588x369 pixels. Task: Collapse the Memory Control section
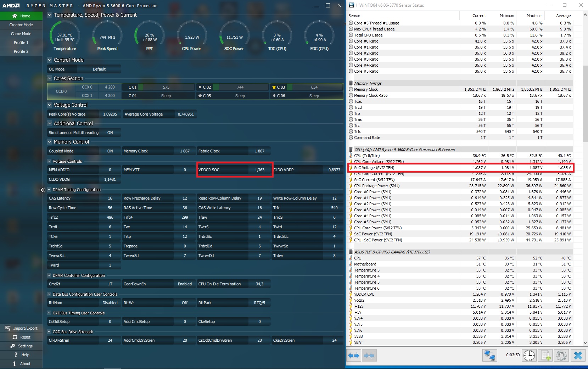pyautogui.click(x=50, y=142)
